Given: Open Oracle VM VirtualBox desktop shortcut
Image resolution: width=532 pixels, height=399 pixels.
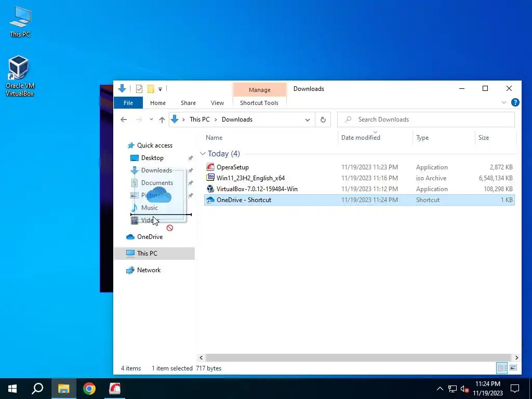Looking at the screenshot, I should tap(20, 76).
